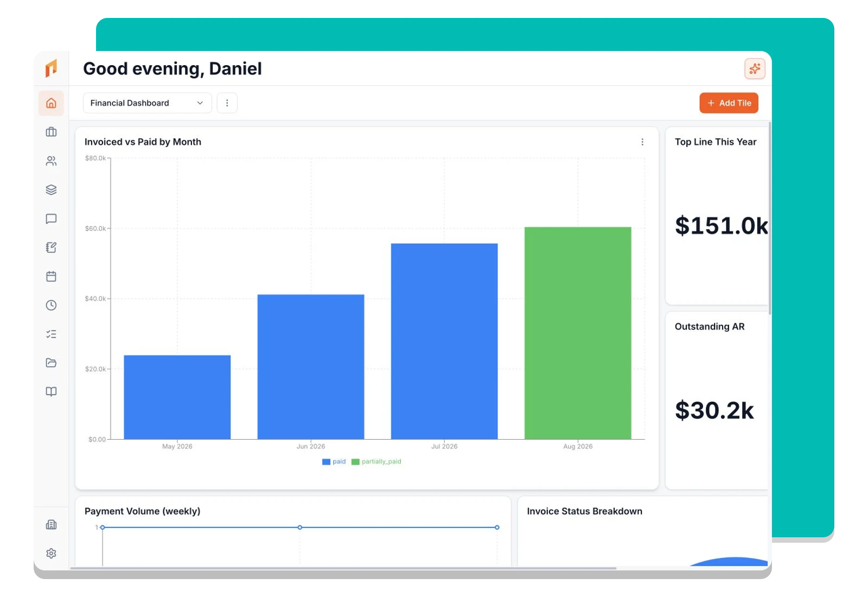The image size is (868, 597).
Task: Click the orange app logo at top left
Action: pyautogui.click(x=51, y=68)
